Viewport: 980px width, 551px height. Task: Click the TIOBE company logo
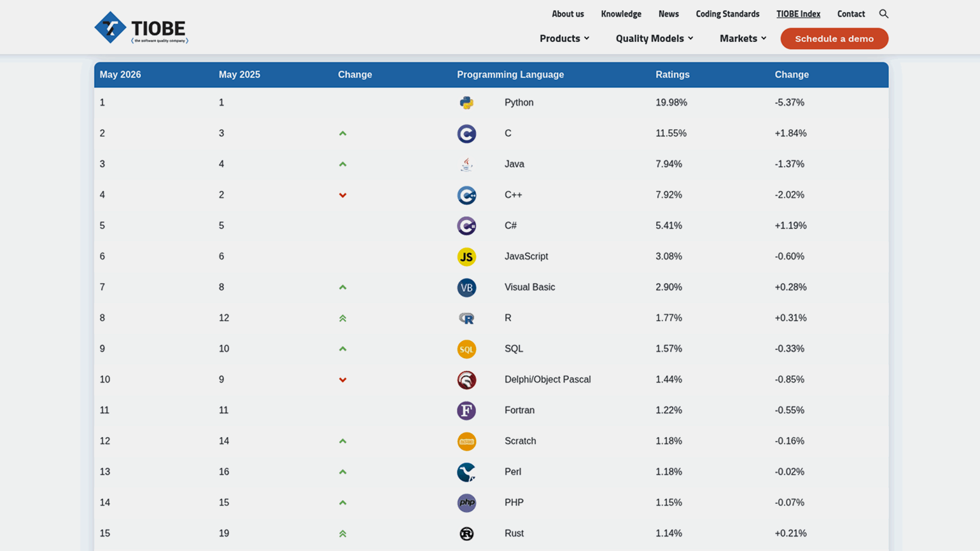[x=141, y=27]
